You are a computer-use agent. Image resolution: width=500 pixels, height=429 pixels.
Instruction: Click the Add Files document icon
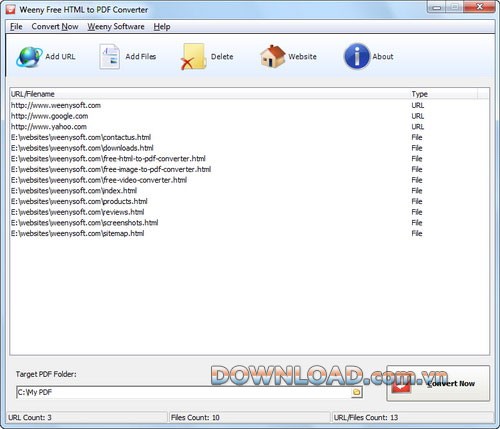click(109, 57)
